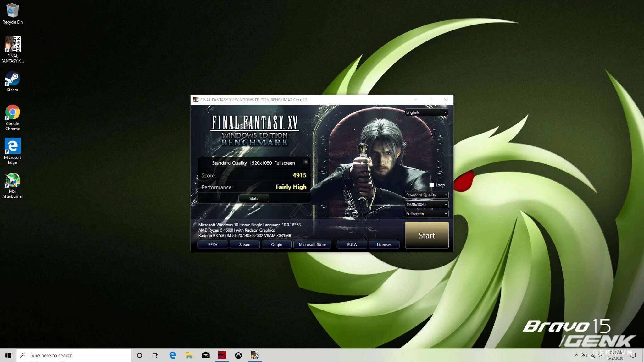Viewport: 644px width, 362px height.
Task: Open Task View from the taskbar
Action: point(156,355)
